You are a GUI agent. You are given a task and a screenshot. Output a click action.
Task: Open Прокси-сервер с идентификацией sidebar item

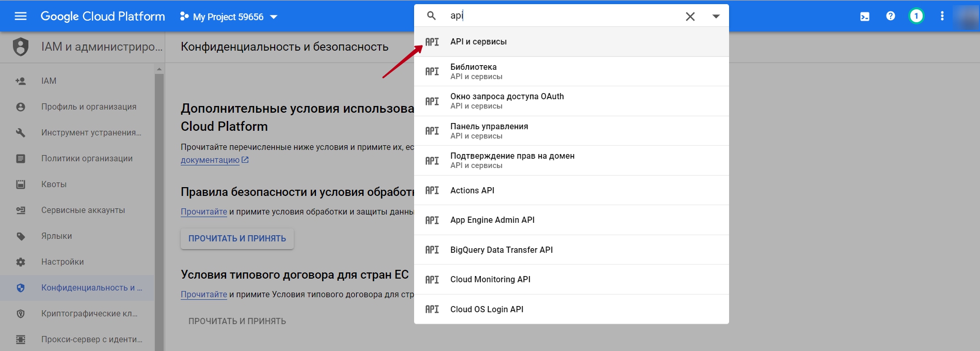coord(77,339)
